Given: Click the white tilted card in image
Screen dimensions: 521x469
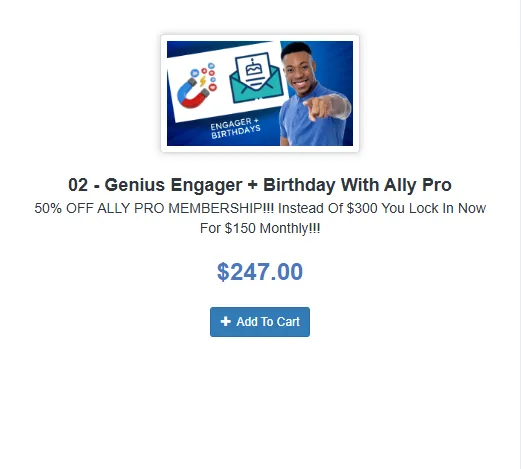Looking at the screenshot, I should [227, 81].
